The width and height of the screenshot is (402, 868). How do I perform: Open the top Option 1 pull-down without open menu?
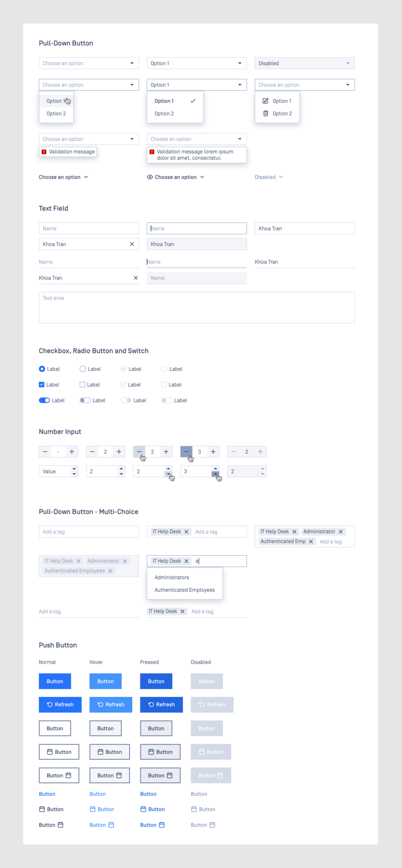pyautogui.click(x=196, y=63)
